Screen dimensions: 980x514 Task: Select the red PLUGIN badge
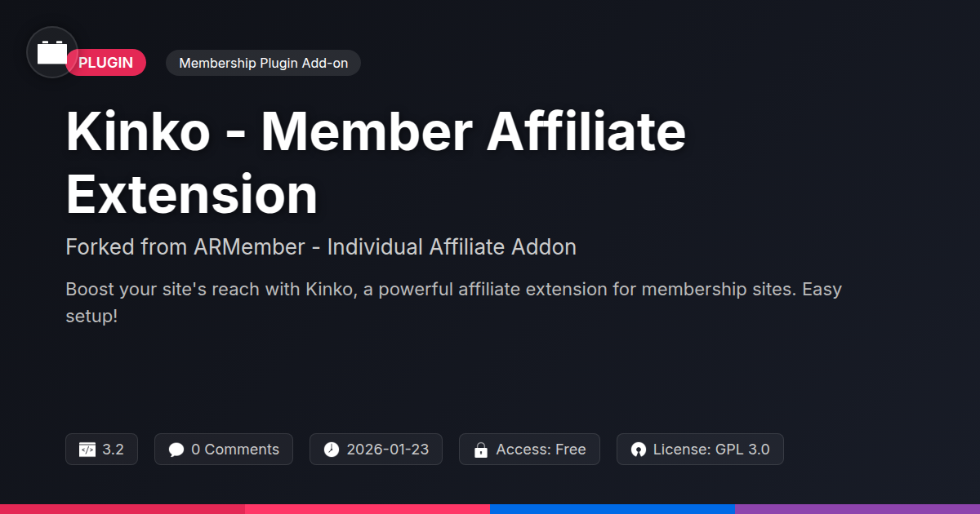(106, 63)
